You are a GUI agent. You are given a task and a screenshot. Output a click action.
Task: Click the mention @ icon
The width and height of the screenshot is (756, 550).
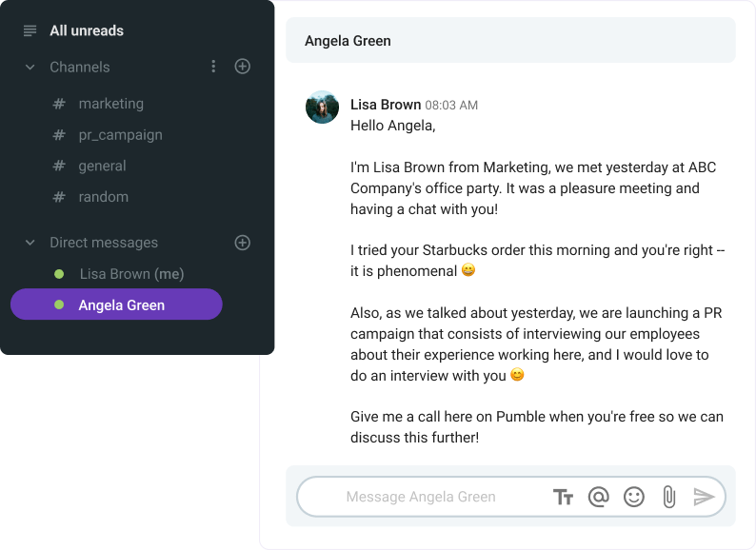[598, 497]
